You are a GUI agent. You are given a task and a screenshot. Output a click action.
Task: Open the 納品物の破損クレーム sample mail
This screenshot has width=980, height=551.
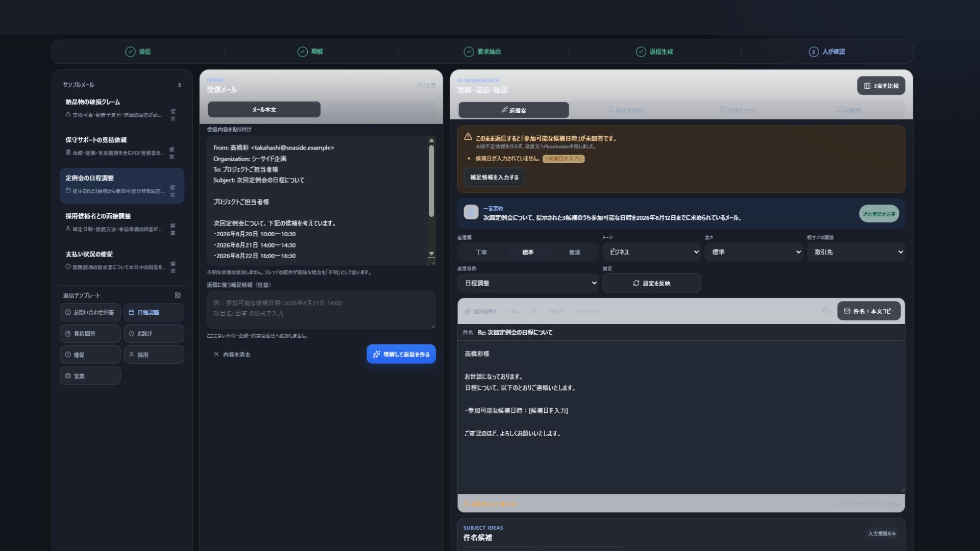[121, 110]
